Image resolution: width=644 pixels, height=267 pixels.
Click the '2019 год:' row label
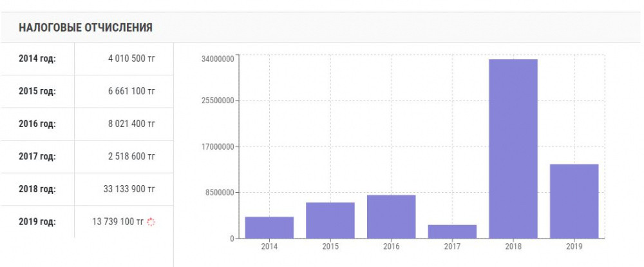[37, 222]
